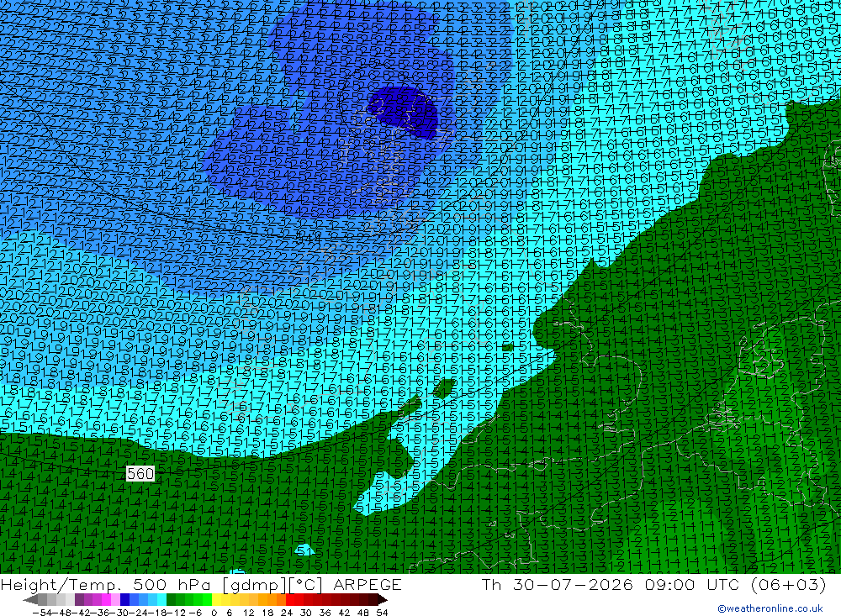Click the right arrow end of the color scale
841x616 pixels.
383,599
